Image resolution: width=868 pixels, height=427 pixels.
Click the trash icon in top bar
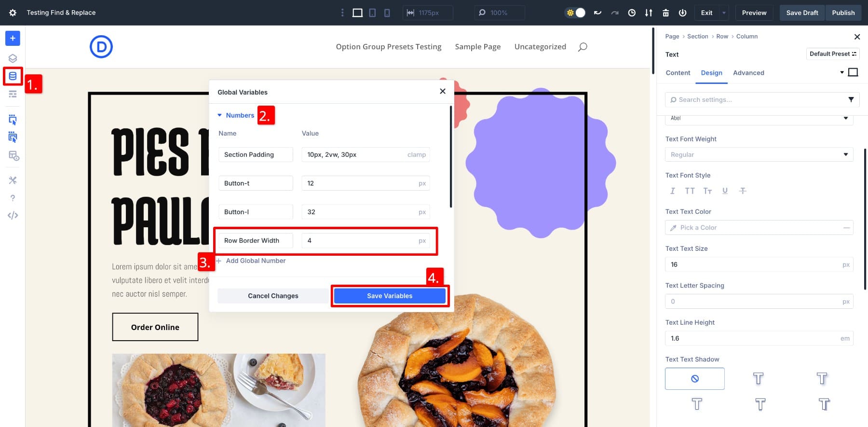[665, 13]
